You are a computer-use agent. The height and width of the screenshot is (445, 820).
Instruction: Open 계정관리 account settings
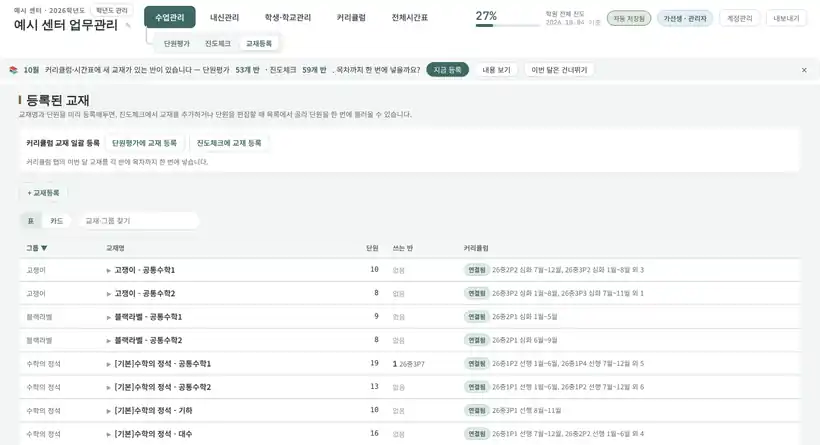739,18
